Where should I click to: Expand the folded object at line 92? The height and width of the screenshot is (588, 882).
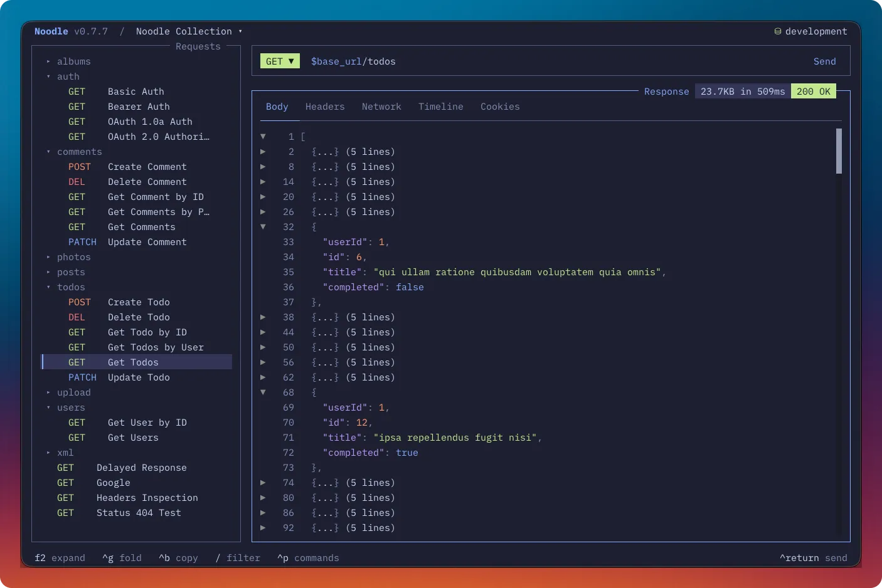(x=263, y=528)
